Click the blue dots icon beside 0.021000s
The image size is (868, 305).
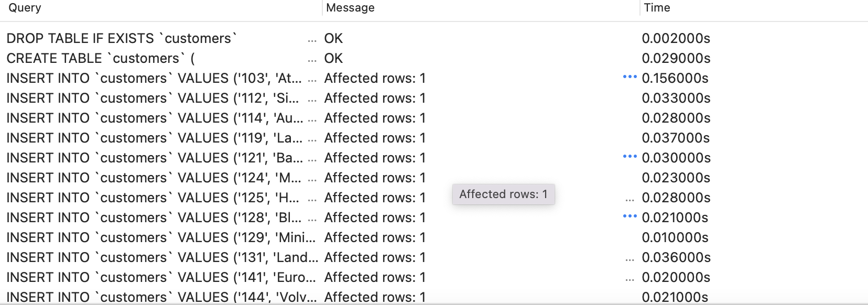(629, 217)
